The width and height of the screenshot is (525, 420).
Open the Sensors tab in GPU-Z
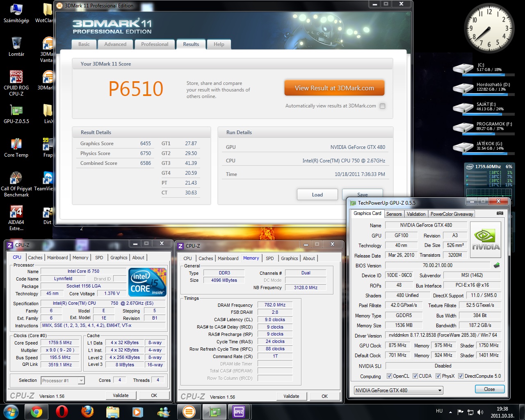[x=394, y=214]
